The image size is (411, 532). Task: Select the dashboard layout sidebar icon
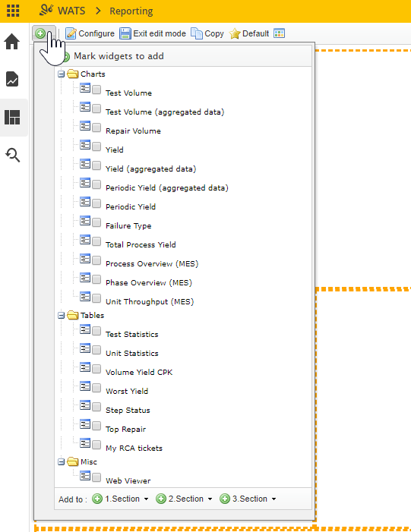[x=12, y=118]
